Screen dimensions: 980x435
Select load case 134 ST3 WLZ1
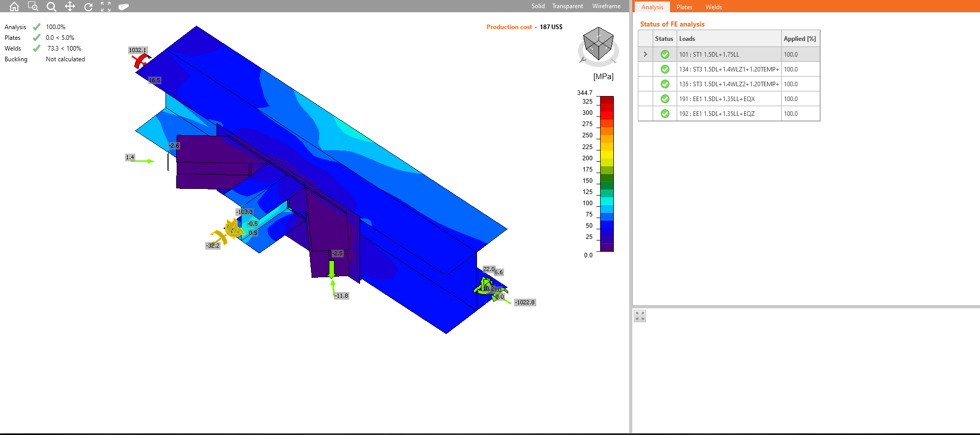[x=728, y=69]
